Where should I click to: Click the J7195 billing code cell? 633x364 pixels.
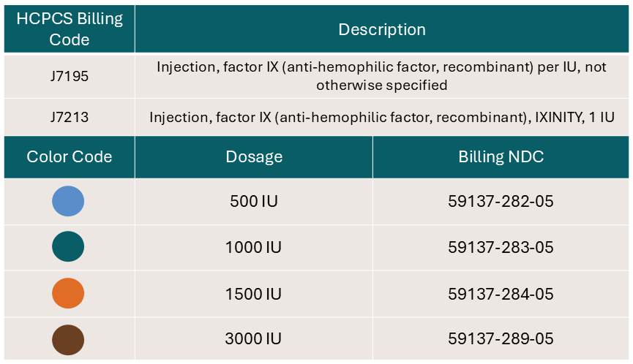(70, 76)
